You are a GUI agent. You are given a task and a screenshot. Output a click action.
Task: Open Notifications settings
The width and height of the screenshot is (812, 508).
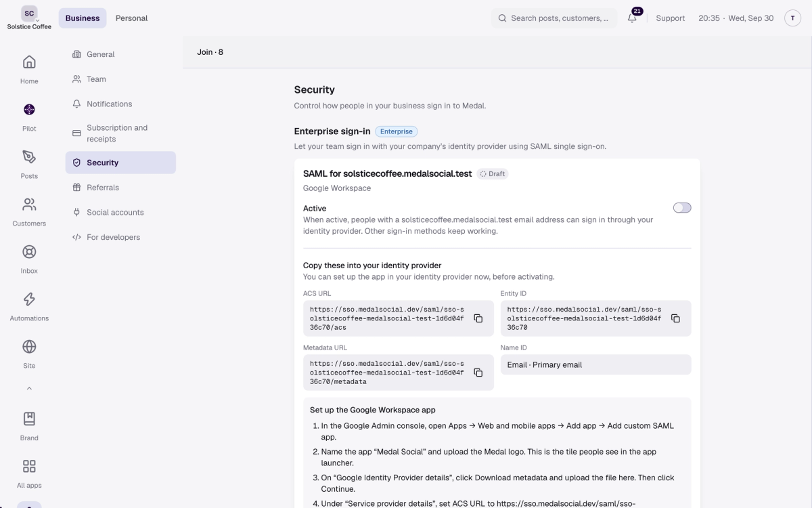coord(120,104)
